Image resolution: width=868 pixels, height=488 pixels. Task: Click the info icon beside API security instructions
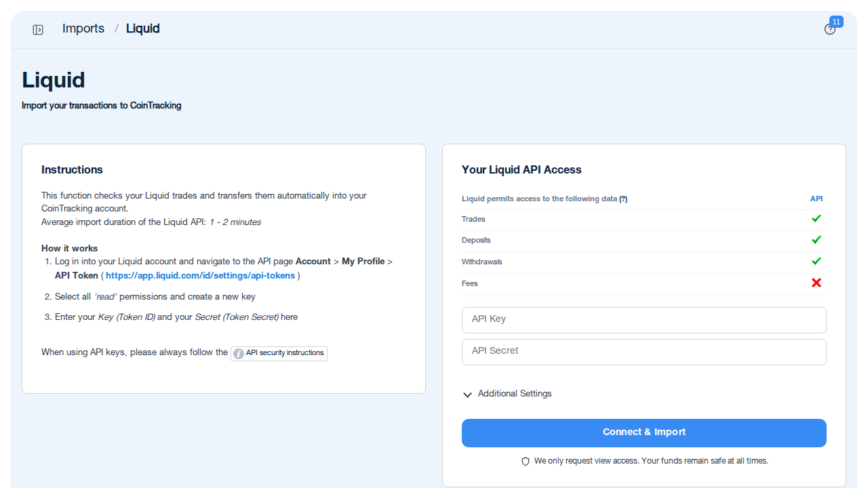[238, 354]
